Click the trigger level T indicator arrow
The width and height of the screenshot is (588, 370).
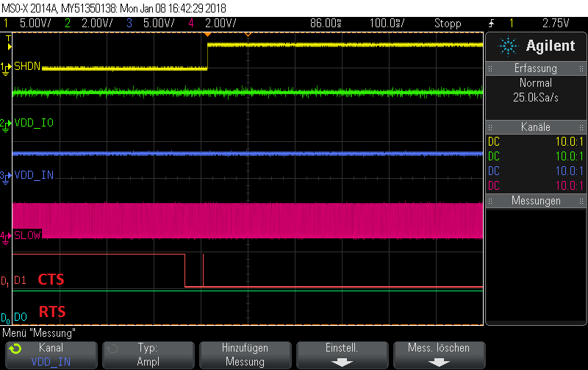tap(9, 43)
